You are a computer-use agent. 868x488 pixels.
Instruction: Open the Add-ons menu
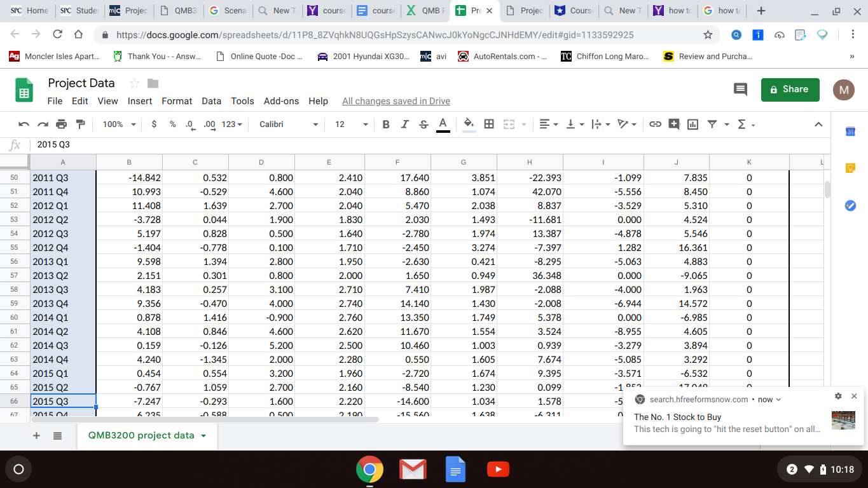point(282,101)
